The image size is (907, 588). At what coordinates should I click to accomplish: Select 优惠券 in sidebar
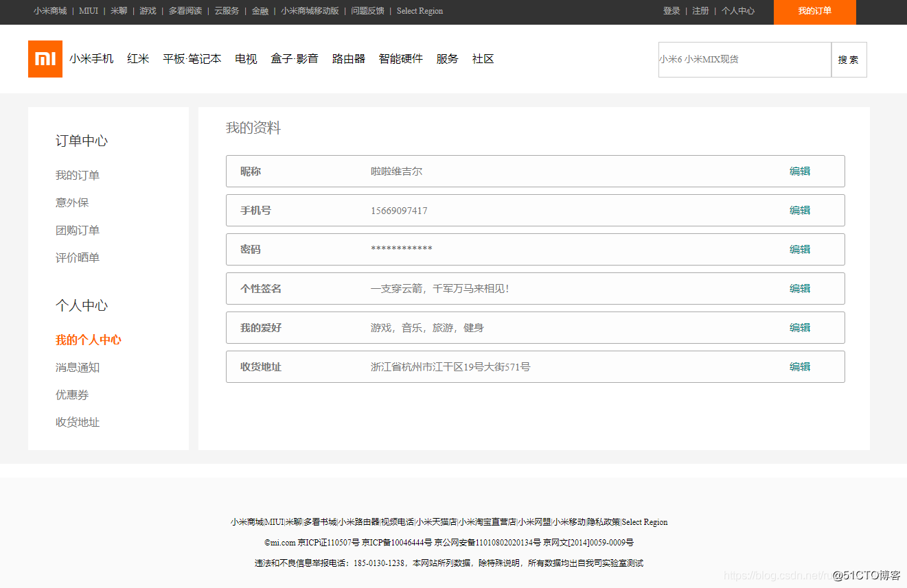72,395
